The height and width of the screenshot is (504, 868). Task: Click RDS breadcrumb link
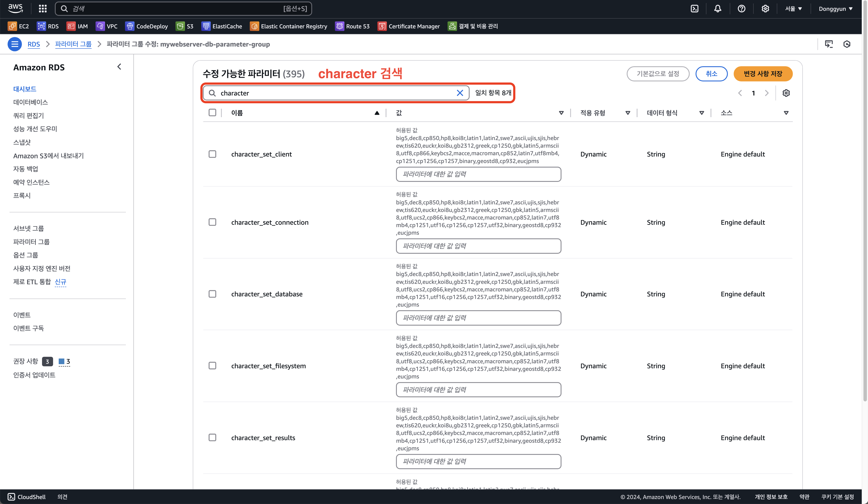point(34,44)
